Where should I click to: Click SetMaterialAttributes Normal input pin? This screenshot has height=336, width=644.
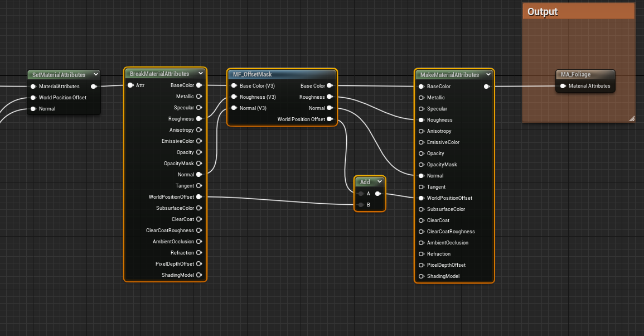pos(33,109)
